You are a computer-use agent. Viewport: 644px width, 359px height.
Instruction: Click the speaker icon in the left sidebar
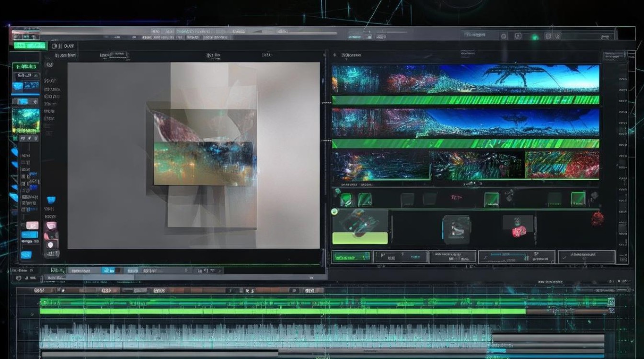click(34, 101)
